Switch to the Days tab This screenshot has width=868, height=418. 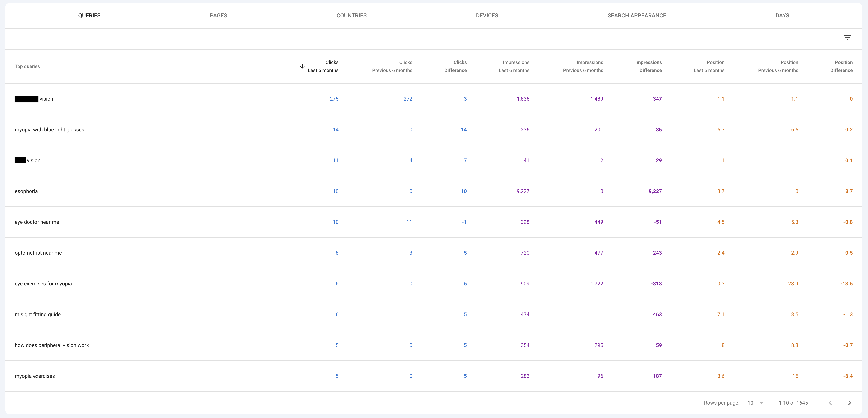pos(782,15)
